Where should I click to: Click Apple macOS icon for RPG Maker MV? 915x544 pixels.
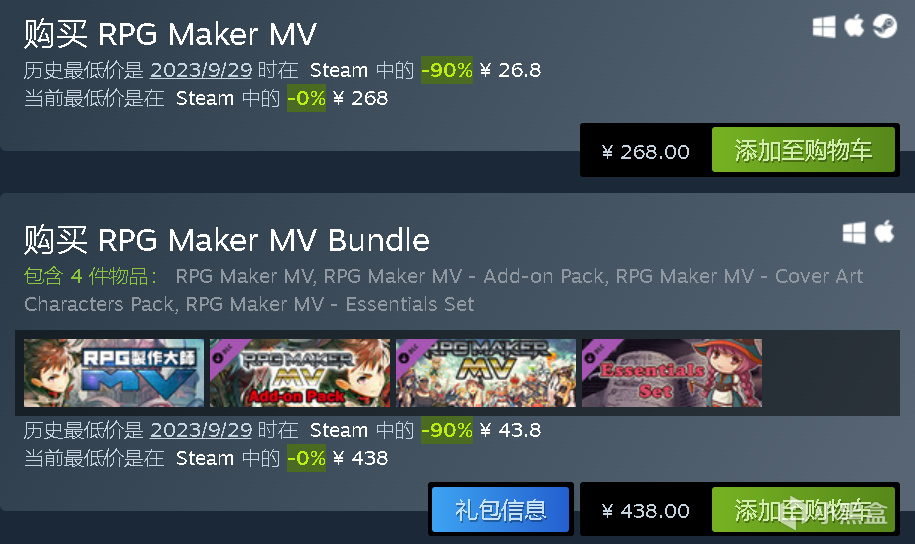click(x=854, y=26)
